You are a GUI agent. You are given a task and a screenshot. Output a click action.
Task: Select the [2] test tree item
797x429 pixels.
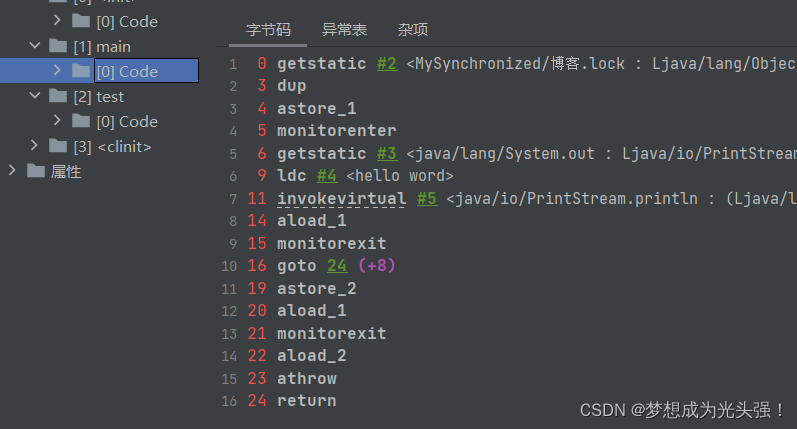(x=99, y=97)
